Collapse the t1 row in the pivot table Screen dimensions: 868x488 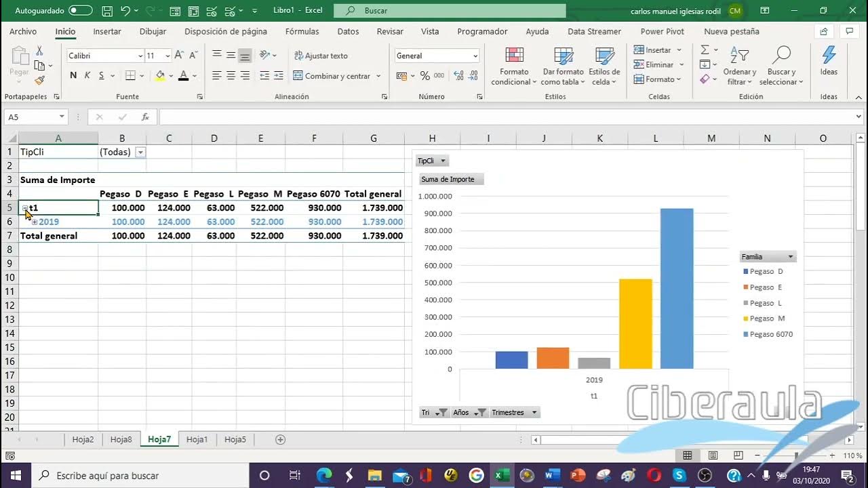[25, 208]
